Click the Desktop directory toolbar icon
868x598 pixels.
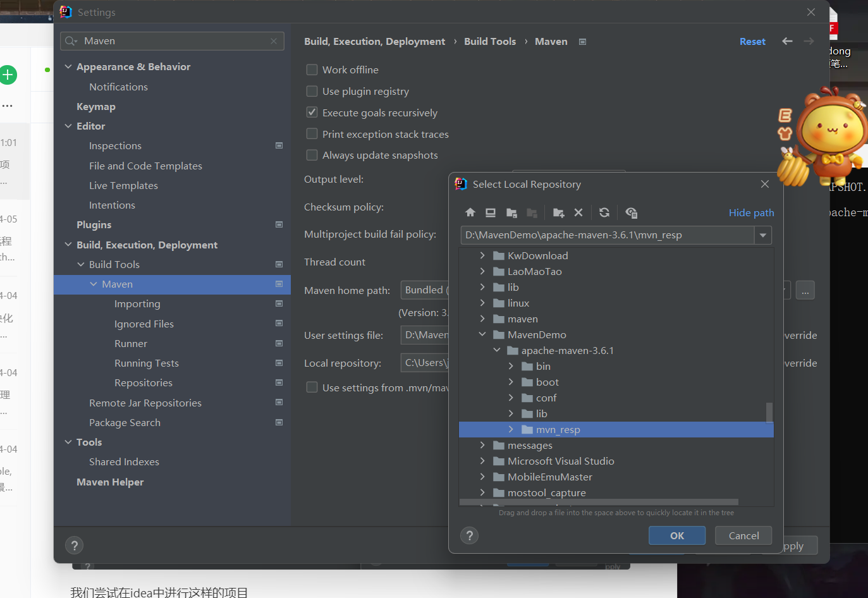[x=491, y=212]
